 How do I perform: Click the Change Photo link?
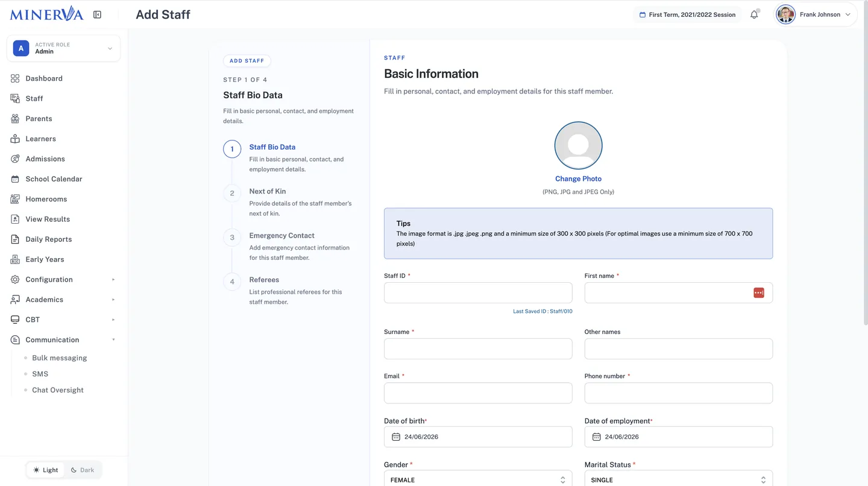point(578,178)
